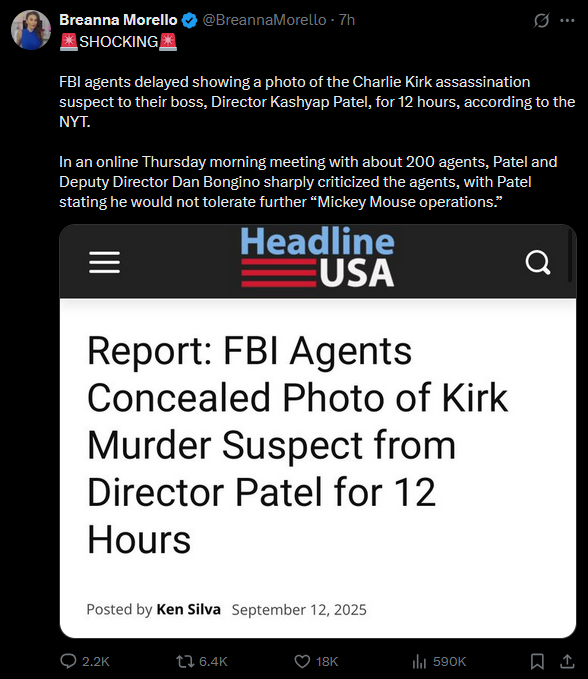Open Breanna Morello's profile picture
Screen dimensions: 588x679
click(31, 30)
